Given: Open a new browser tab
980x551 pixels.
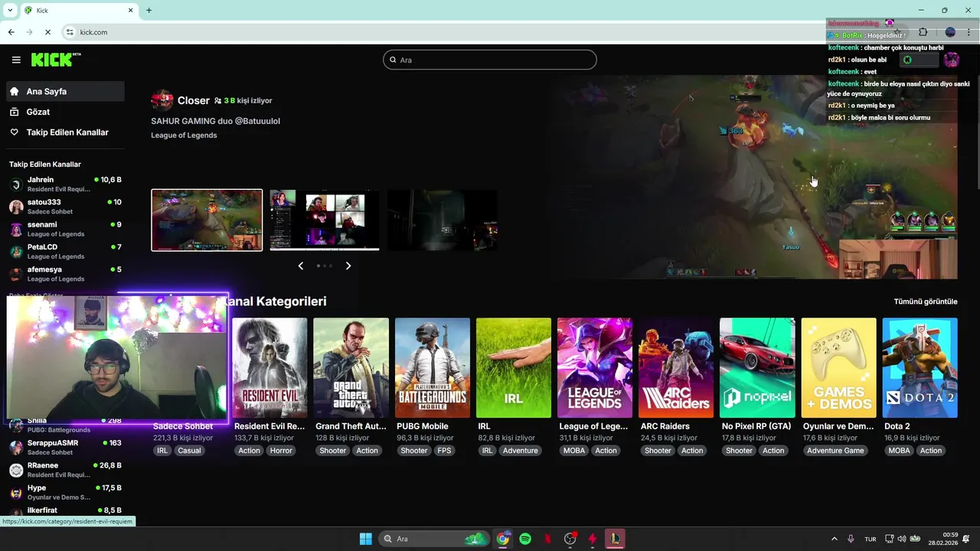Looking at the screenshot, I should [149, 10].
